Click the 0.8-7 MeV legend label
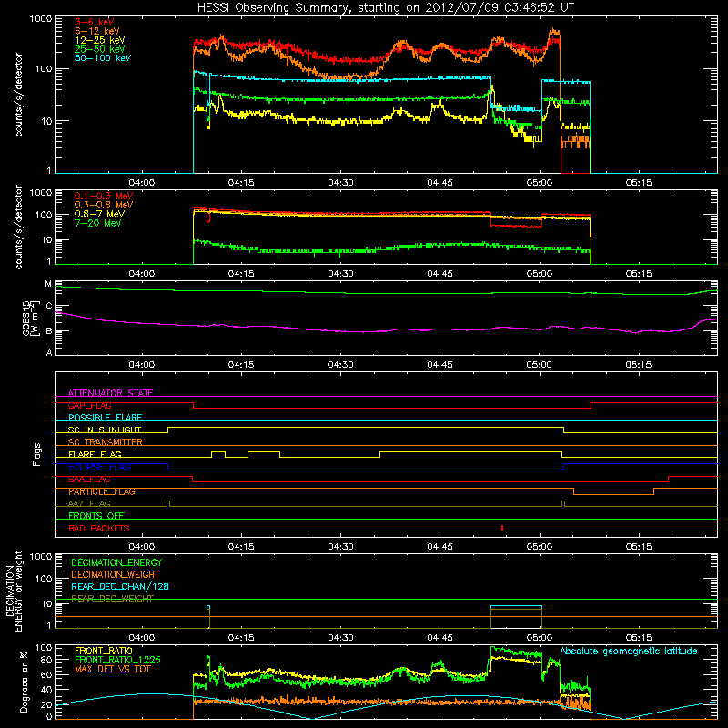Screen dimensions: 728x728 [99, 214]
